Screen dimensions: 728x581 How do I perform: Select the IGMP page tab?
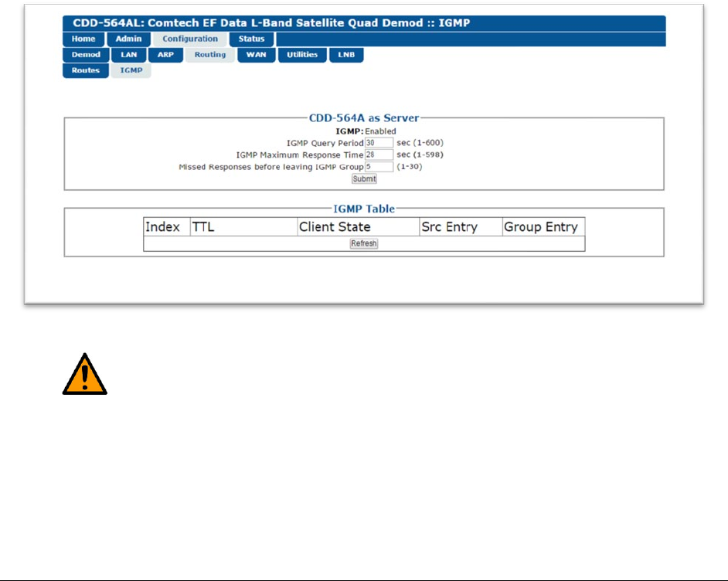tap(131, 70)
